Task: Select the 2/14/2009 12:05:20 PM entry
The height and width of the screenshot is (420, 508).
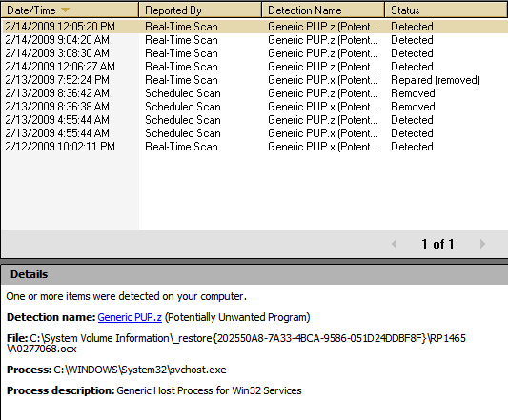Action: coord(254,27)
